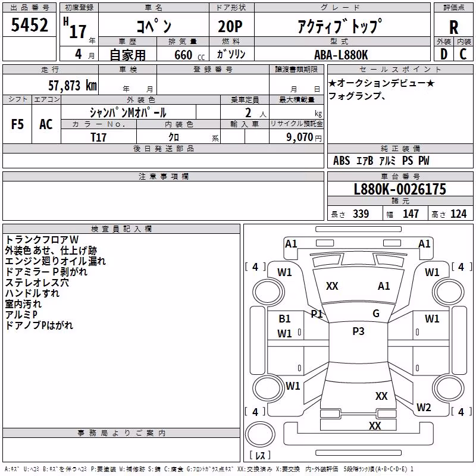The width and height of the screenshot is (476, 476).
Task: Click the spare tire circle above レス
Action: pos(260,434)
